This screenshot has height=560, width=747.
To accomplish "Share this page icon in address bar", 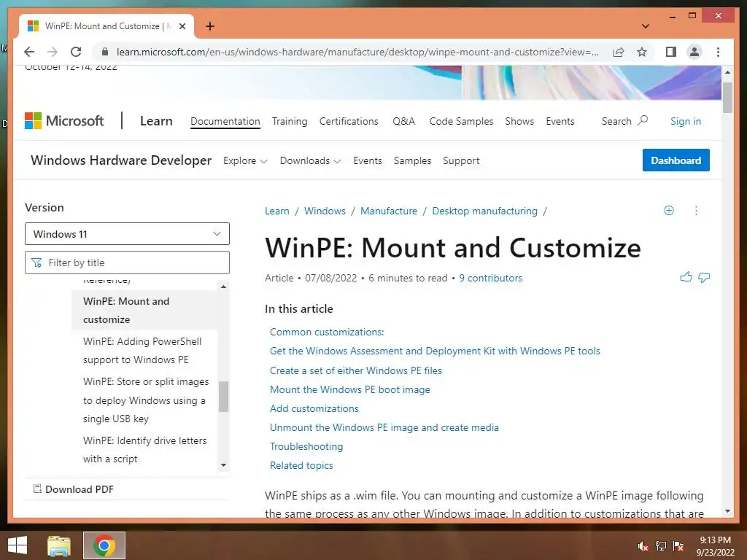I will click(x=619, y=52).
